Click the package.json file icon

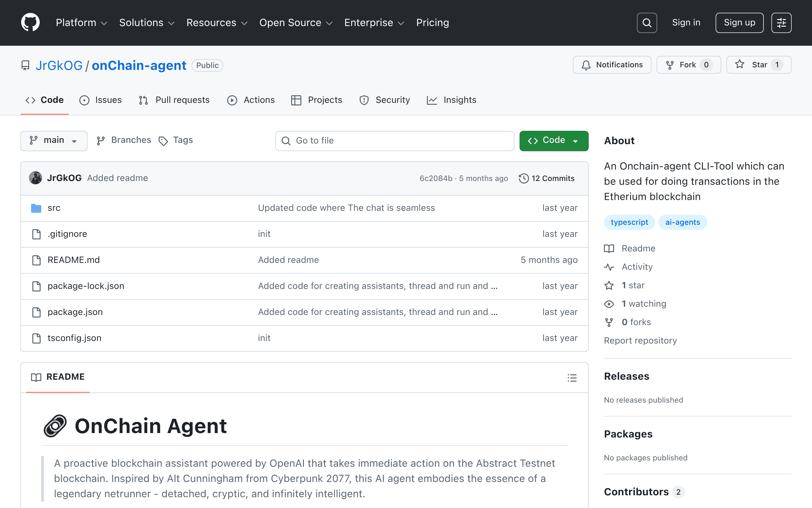pos(36,312)
